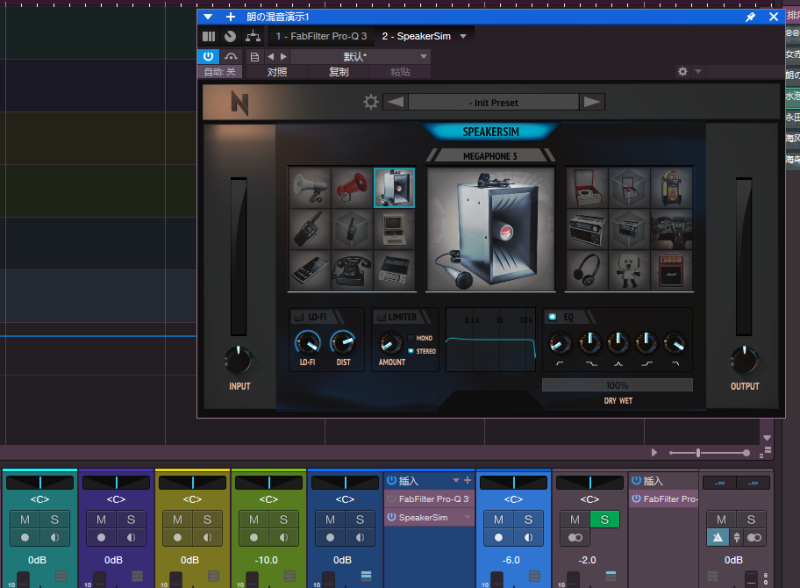Viewport: 800px width, 588px height.
Task: Click the 对照 compare button
Action: coord(277,72)
